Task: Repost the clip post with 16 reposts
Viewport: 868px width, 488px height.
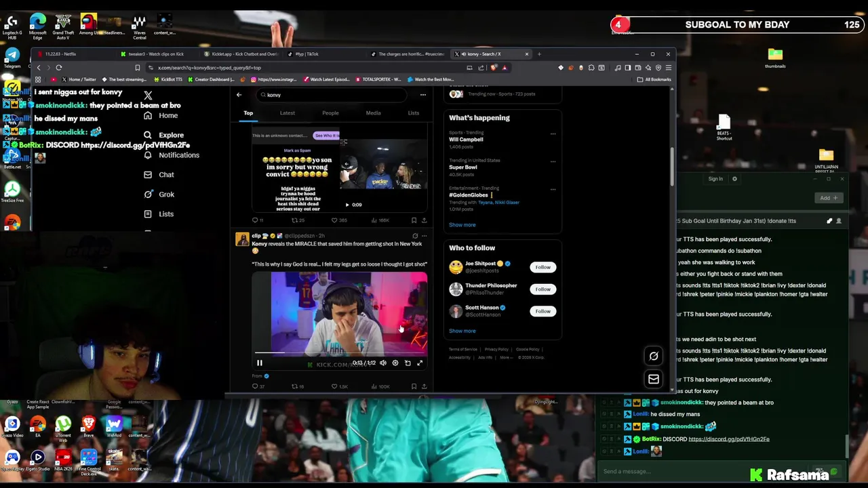Action: point(298,386)
